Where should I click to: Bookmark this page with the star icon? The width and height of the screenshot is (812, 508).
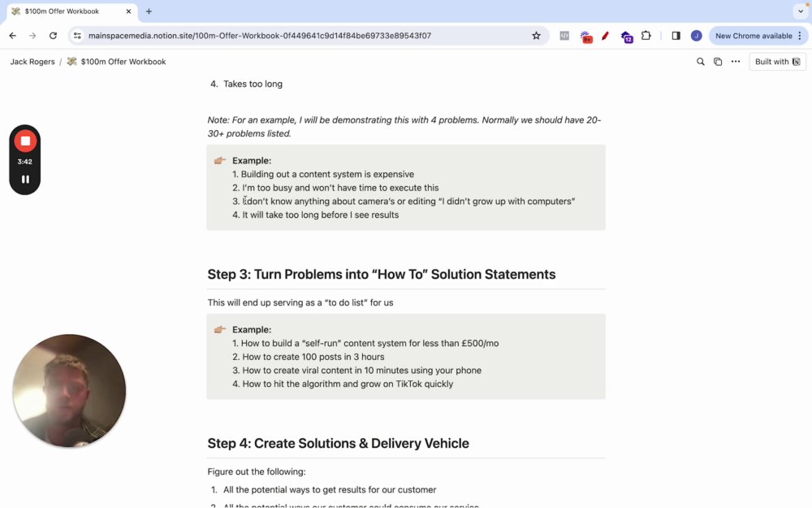(x=536, y=36)
